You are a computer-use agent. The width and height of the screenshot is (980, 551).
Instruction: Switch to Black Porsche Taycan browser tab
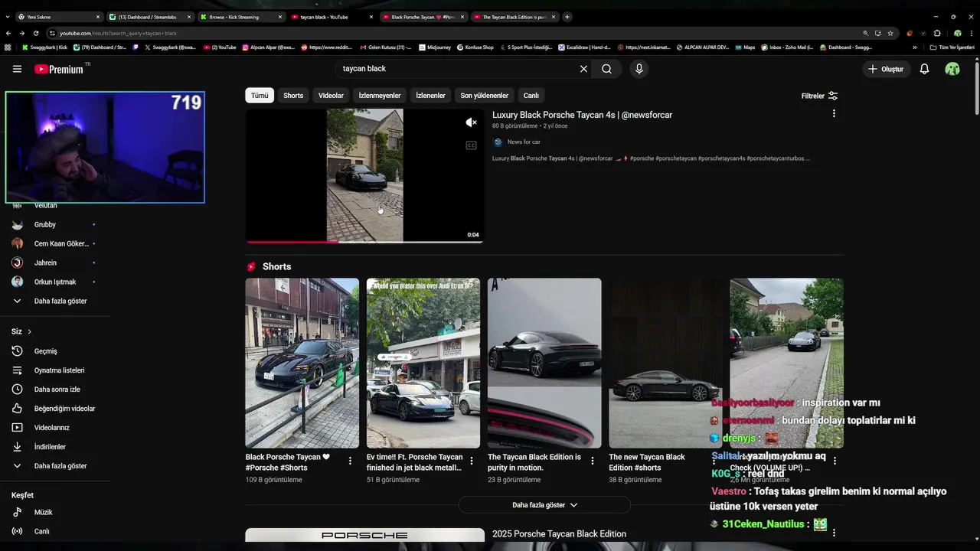coord(423,17)
